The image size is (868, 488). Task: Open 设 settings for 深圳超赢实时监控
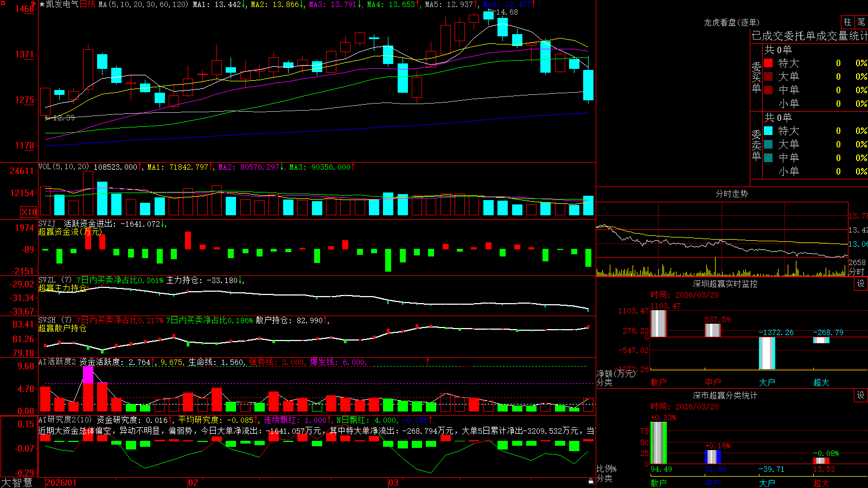click(861, 284)
